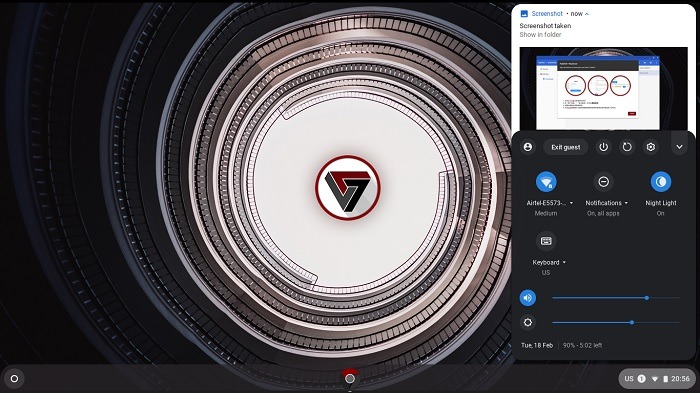This screenshot has width=700, height=393.
Task: Click the Screenshot taken notification title
Action: coord(545,25)
